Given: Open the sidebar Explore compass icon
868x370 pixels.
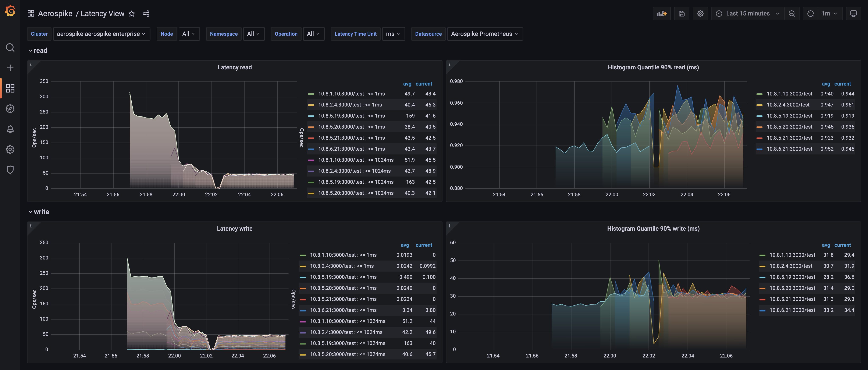Looking at the screenshot, I should [10, 109].
